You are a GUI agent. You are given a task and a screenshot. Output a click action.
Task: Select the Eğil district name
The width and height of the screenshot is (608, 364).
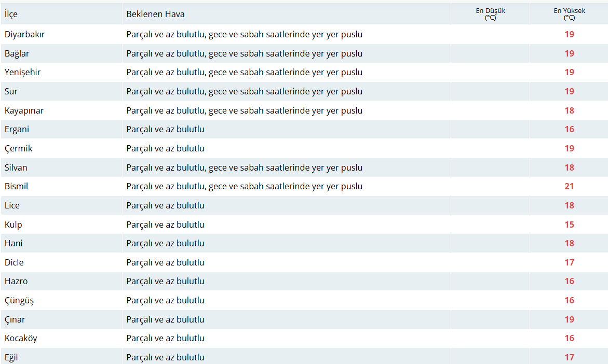pos(11,358)
